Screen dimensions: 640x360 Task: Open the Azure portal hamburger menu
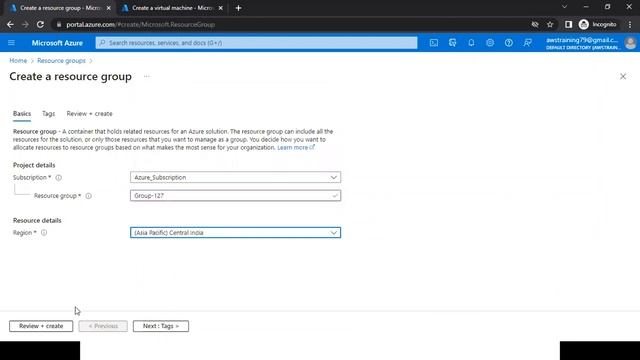[x=11, y=43]
